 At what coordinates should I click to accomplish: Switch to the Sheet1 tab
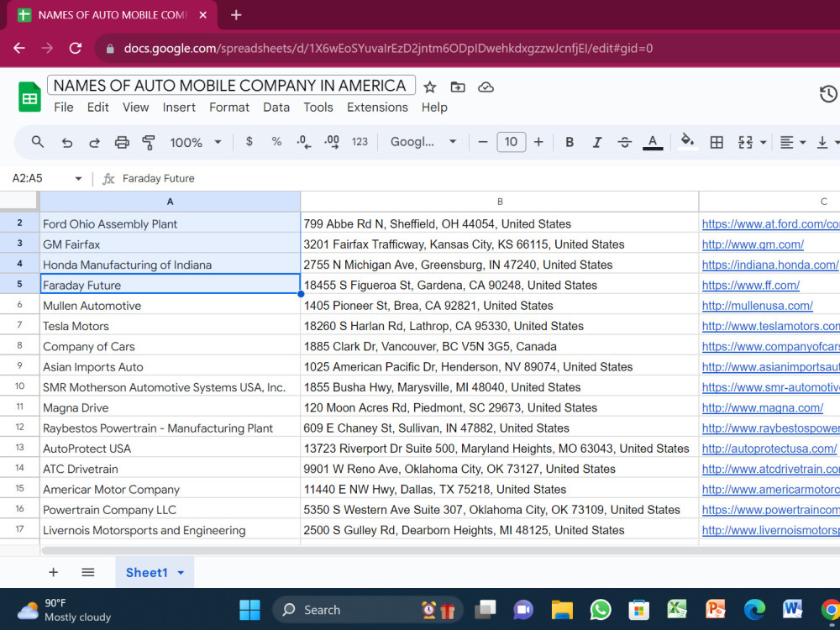coord(147,573)
